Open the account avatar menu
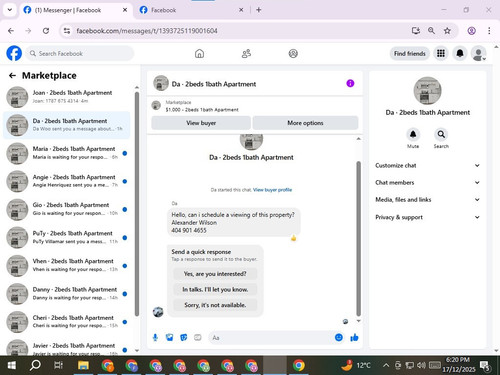Screen dimensions: 500x375 tap(479, 53)
